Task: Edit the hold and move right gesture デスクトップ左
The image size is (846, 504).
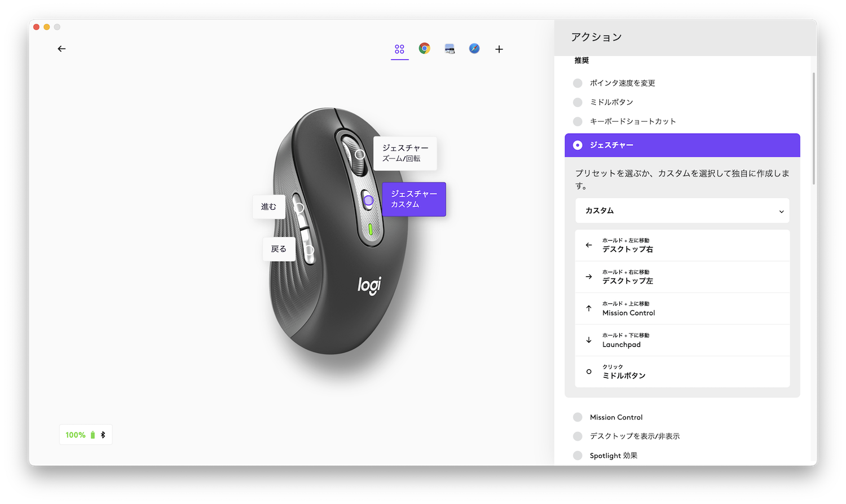Action: 682,277
